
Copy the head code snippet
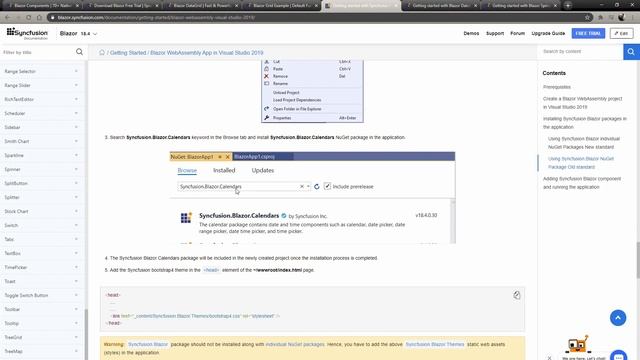coord(516,295)
